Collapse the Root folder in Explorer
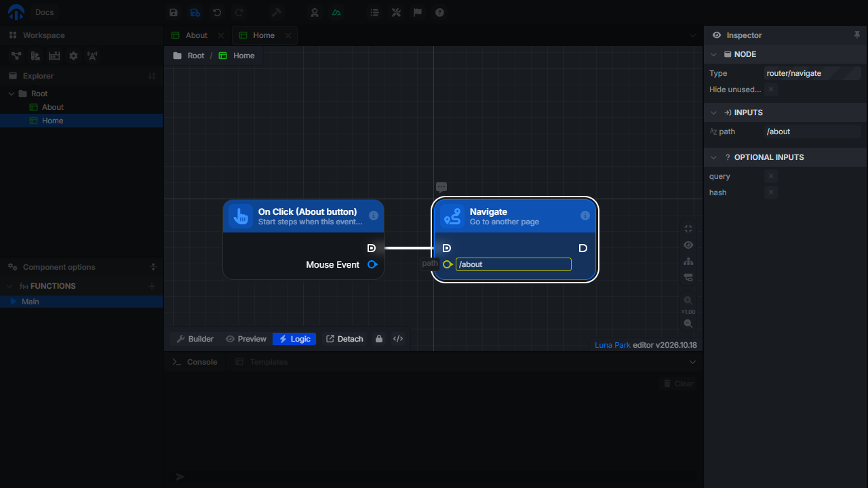868x488 pixels. point(12,94)
